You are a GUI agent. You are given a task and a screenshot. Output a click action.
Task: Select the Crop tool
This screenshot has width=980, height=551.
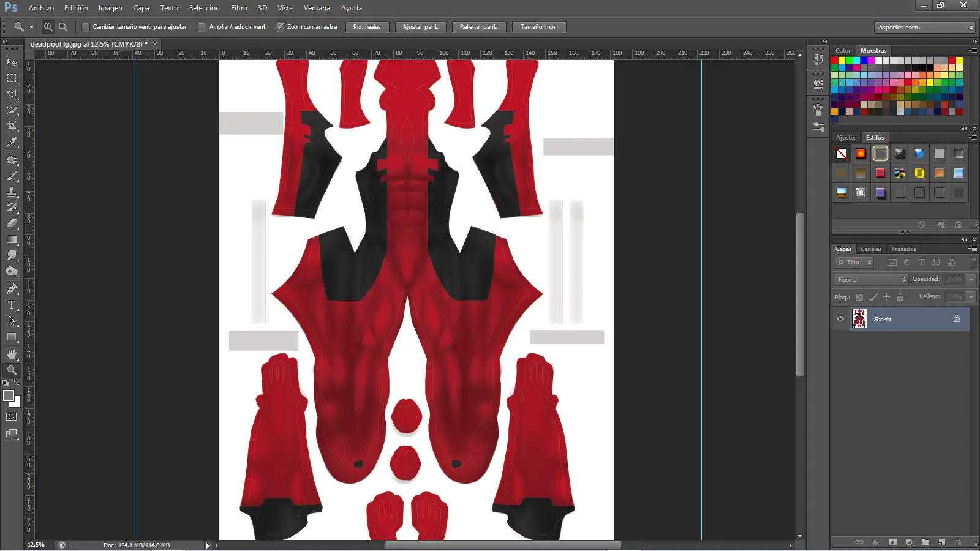pyautogui.click(x=12, y=126)
